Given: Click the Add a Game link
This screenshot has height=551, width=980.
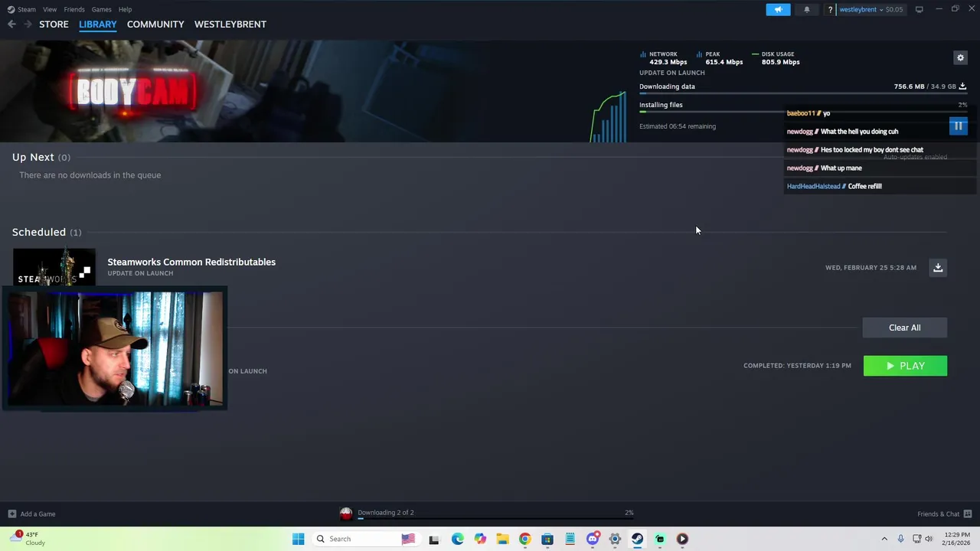Looking at the screenshot, I should click(38, 514).
